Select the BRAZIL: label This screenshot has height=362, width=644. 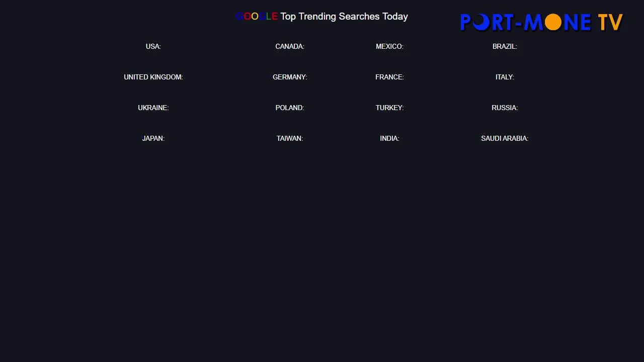click(505, 46)
